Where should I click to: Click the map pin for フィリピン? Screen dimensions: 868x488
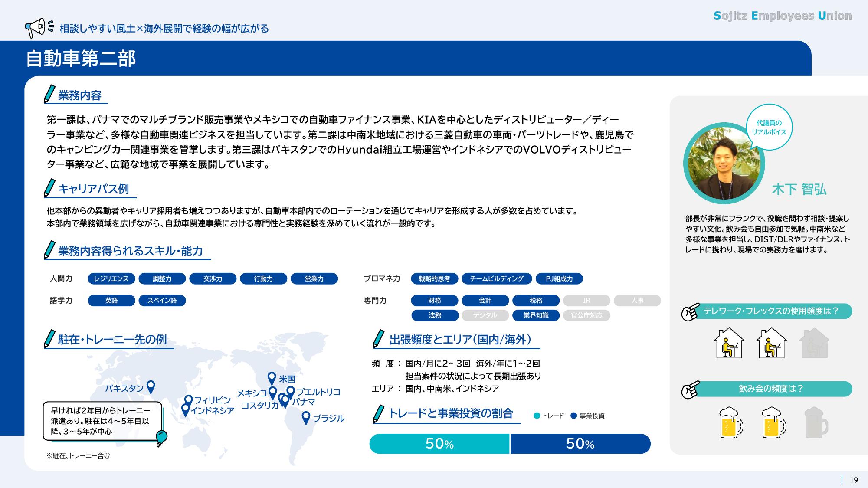188,400
